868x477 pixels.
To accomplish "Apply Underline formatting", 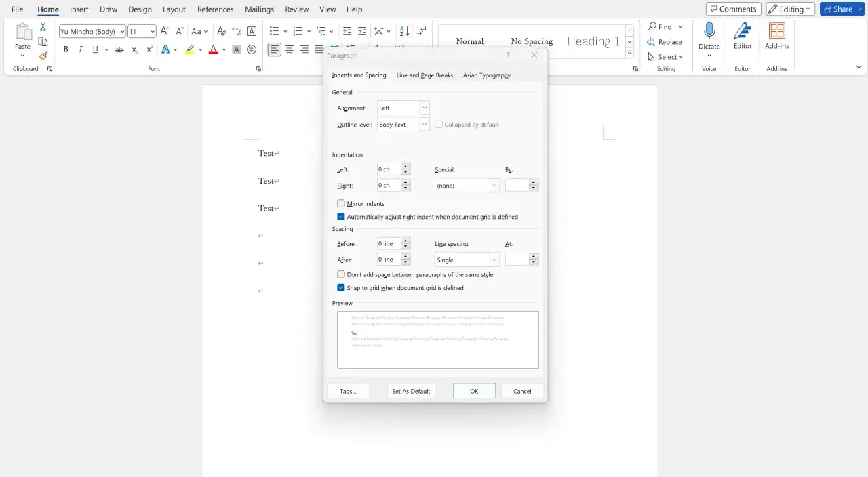I will point(96,49).
